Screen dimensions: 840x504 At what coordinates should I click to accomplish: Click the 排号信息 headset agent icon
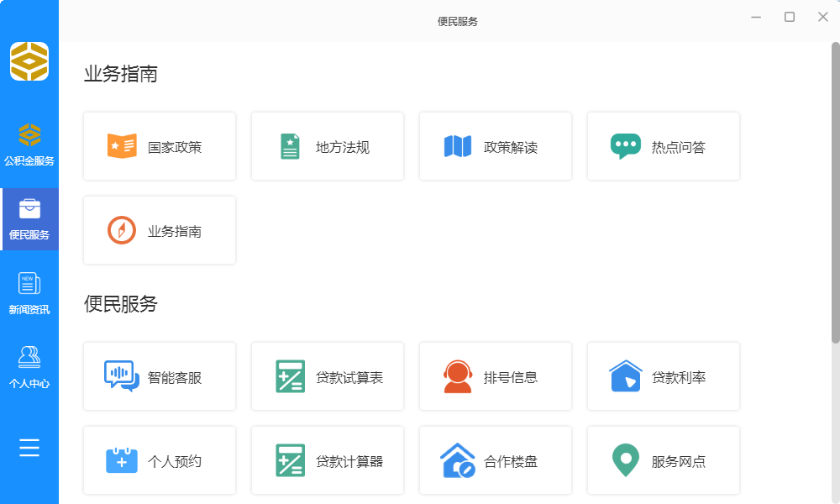[x=458, y=376]
